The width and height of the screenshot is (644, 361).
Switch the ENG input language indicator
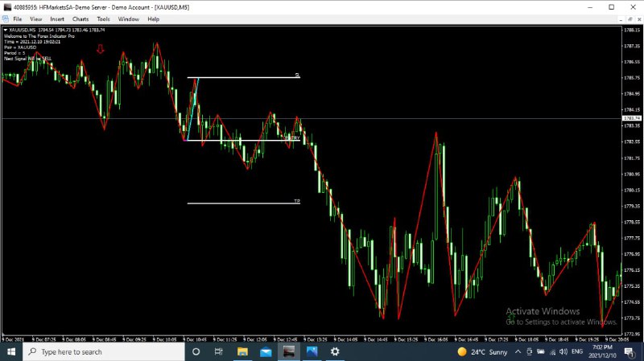[577, 351]
